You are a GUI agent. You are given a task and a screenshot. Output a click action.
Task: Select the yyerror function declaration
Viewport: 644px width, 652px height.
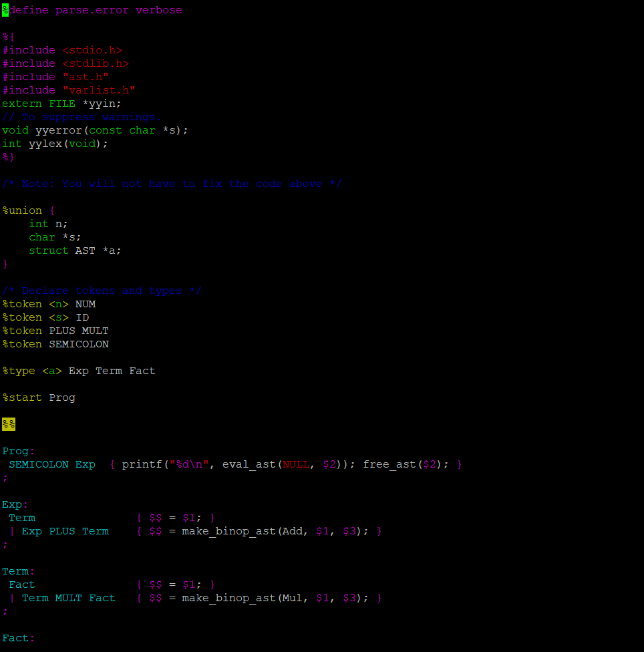[x=94, y=130]
